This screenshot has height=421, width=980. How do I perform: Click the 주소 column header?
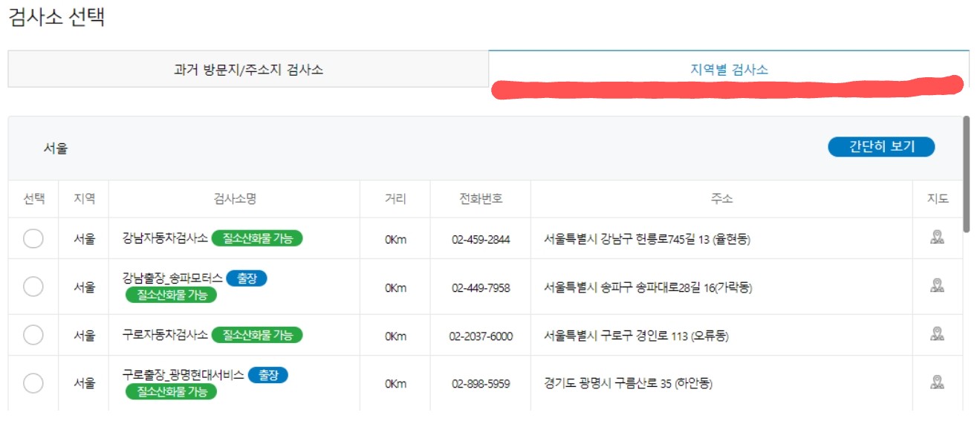721,199
